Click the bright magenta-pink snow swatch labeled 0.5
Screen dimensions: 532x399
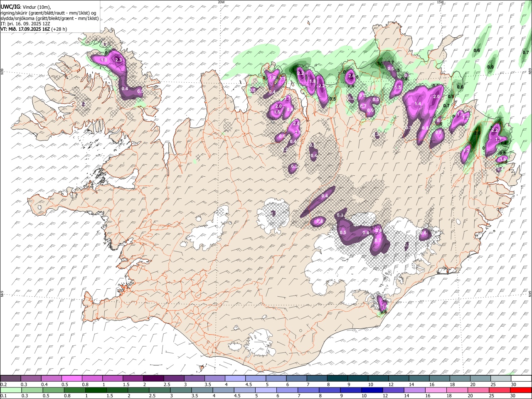pyautogui.click(x=71, y=379)
